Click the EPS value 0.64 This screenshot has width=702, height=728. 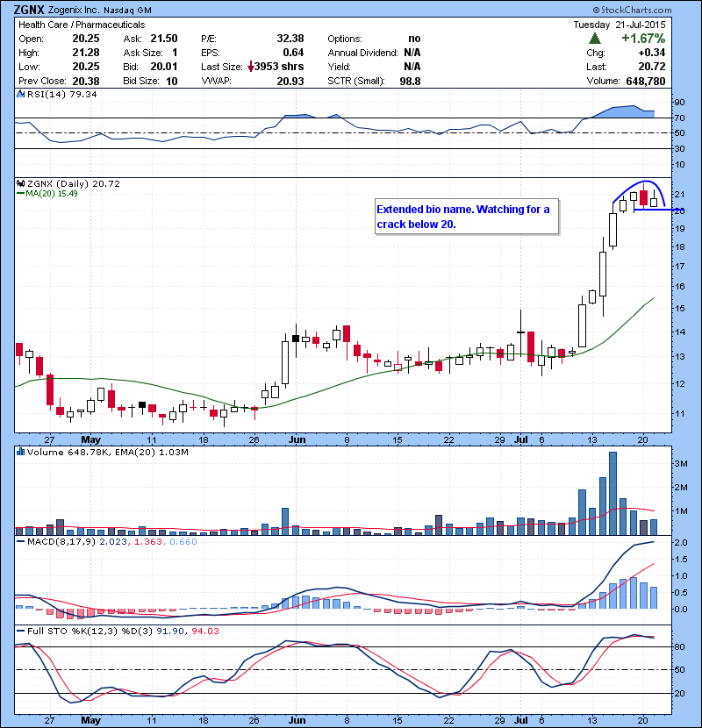click(x=293, y=53)
